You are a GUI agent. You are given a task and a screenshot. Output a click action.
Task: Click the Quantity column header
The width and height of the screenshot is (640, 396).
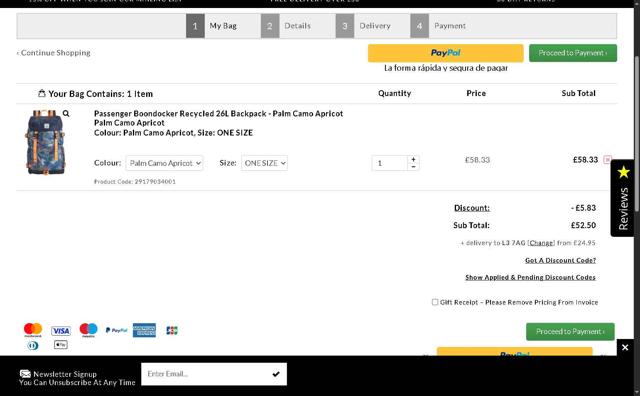click(394, 93)
